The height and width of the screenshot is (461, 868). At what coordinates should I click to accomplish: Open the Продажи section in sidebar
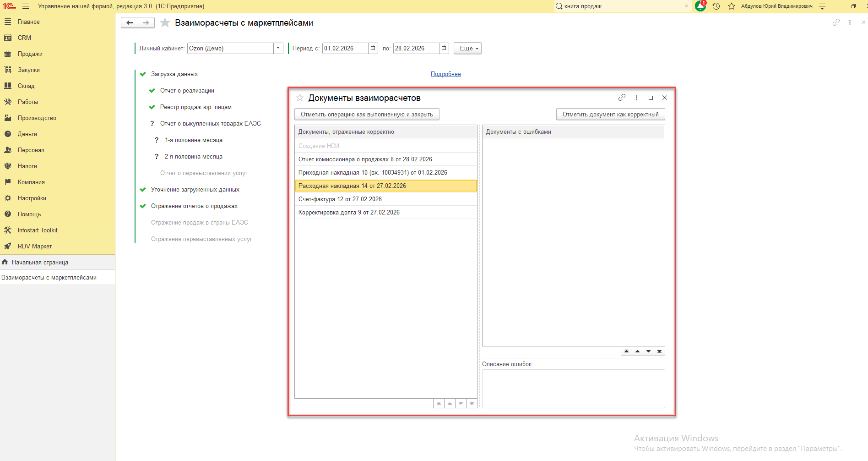[30, 54]
